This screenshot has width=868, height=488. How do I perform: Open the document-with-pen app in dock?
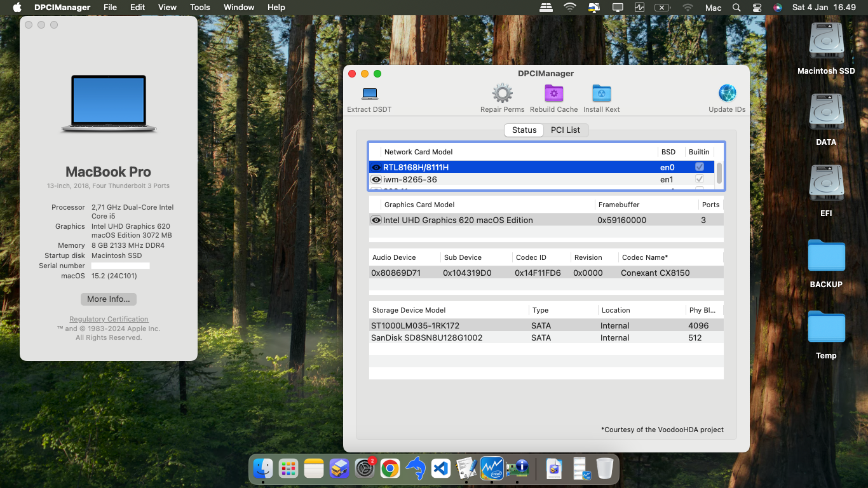tap(466, 469)
